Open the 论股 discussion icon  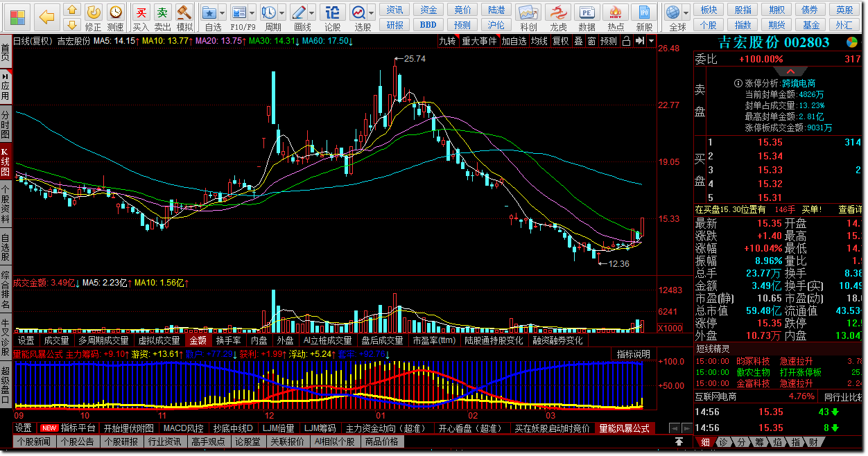tap(333, 12)
